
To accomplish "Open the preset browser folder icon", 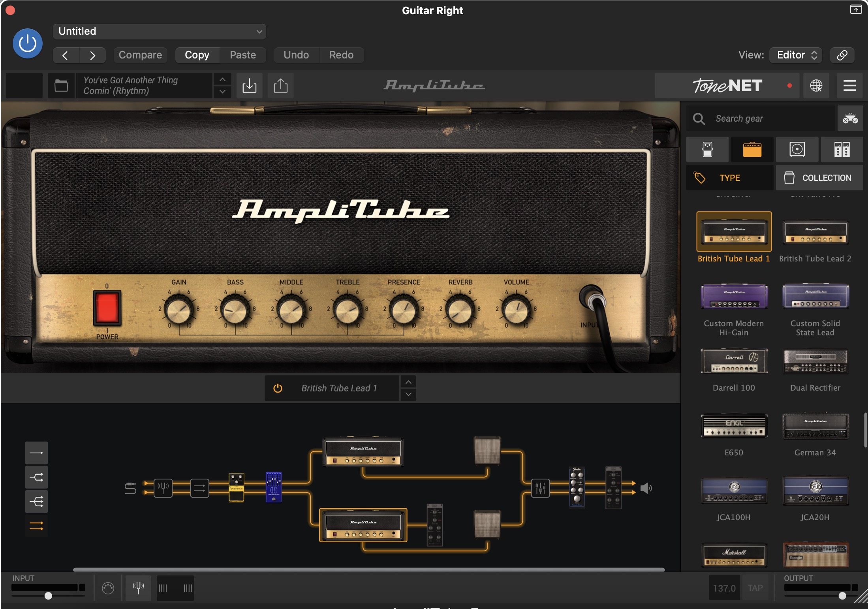I will [x=61, y=85].
